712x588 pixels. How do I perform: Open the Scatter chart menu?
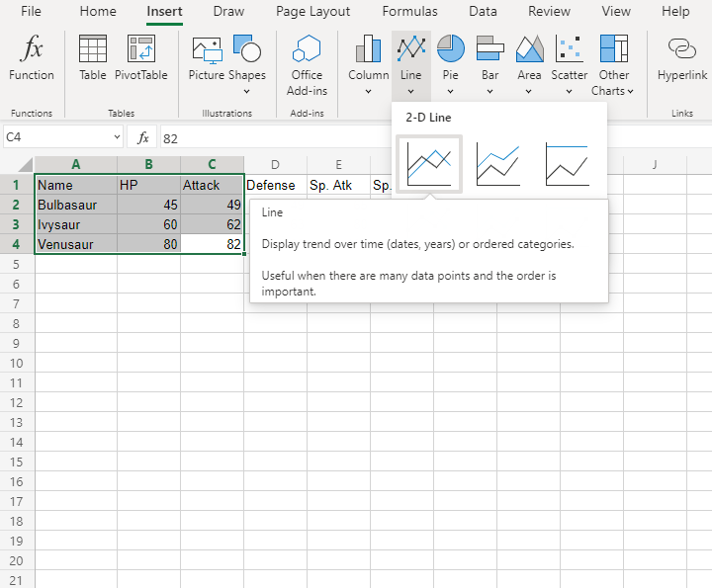tap(569, 65)
